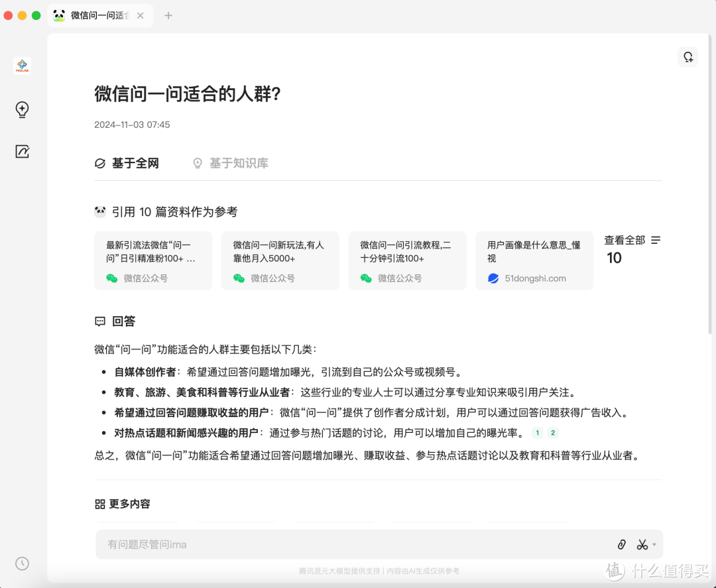Click the user avatar logo in sidebar
The image size is (716, 588).
[22, 66]
